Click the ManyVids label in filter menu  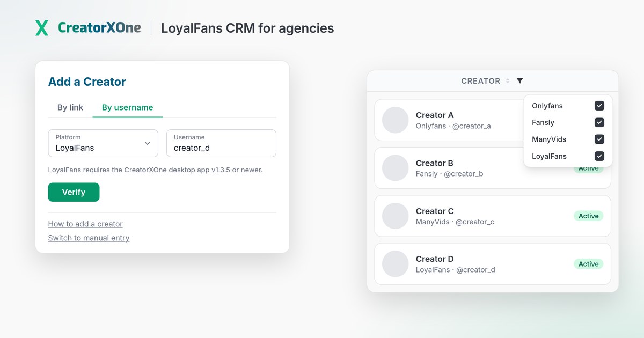coord(549,139)
